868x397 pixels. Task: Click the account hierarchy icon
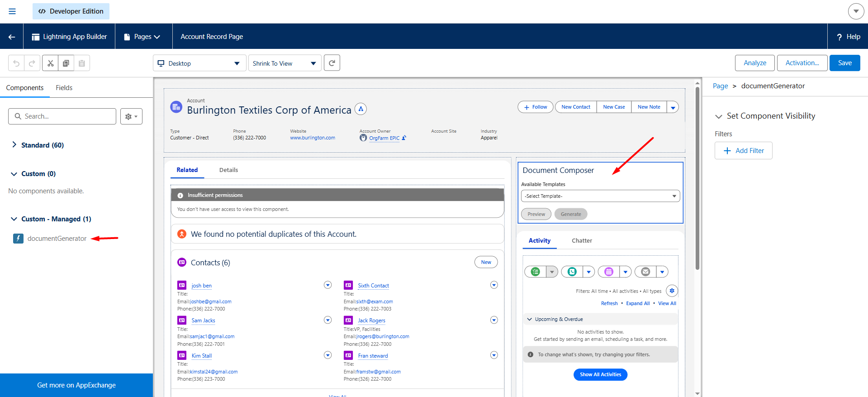360,109
